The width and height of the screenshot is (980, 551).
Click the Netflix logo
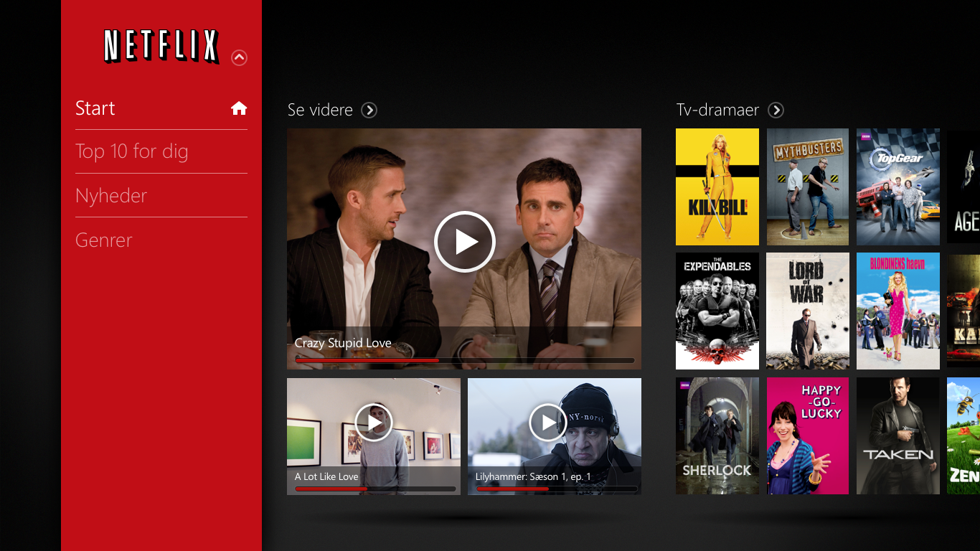coord(161,47)
